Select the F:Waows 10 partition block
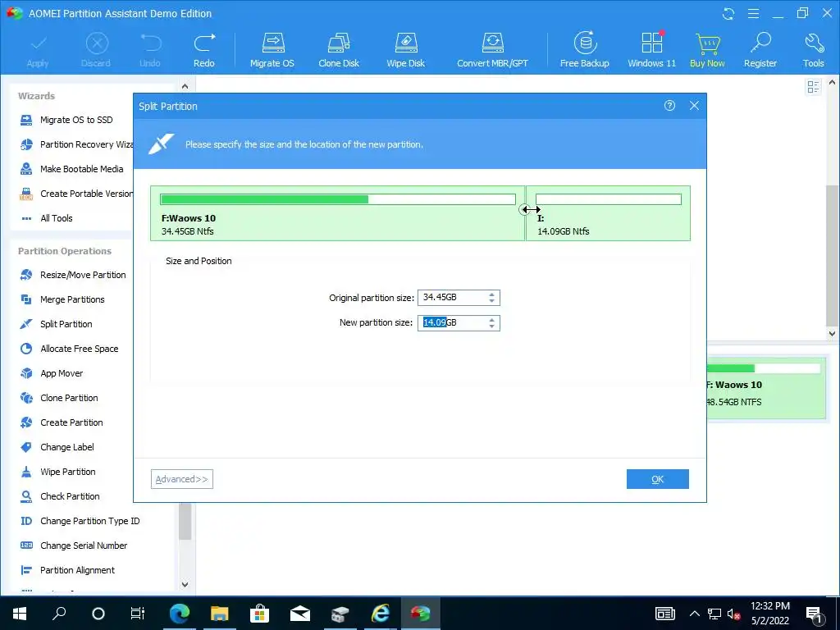840x630 pixels. [337, 213]
